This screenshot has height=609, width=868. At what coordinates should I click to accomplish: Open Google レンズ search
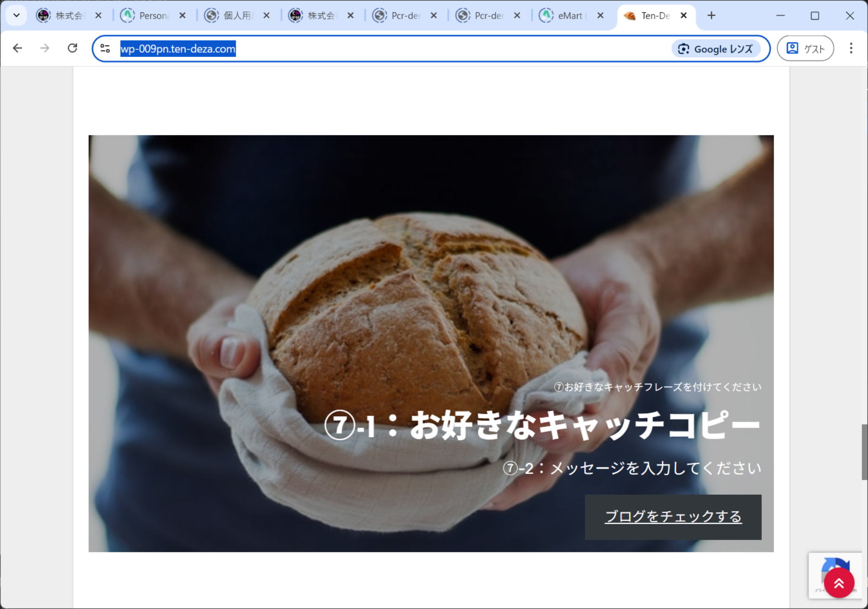[x=716, y=49]
